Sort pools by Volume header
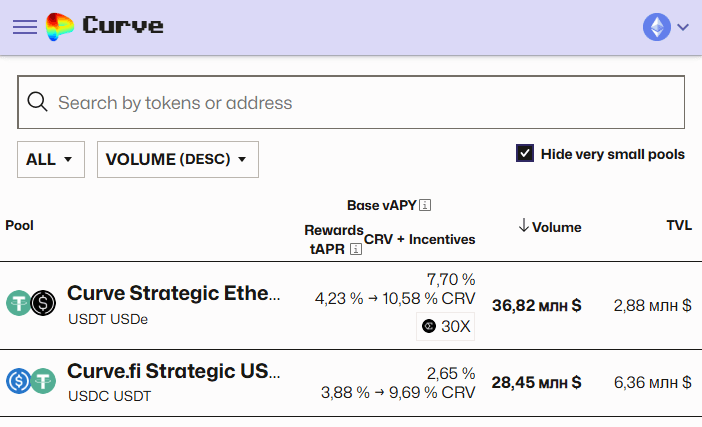 tap(556, 227)
